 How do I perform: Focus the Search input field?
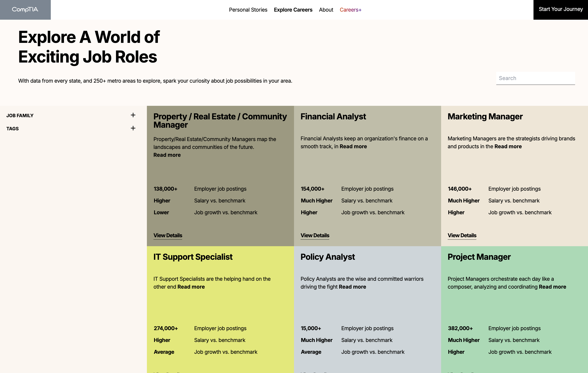(x=535, y=78)
